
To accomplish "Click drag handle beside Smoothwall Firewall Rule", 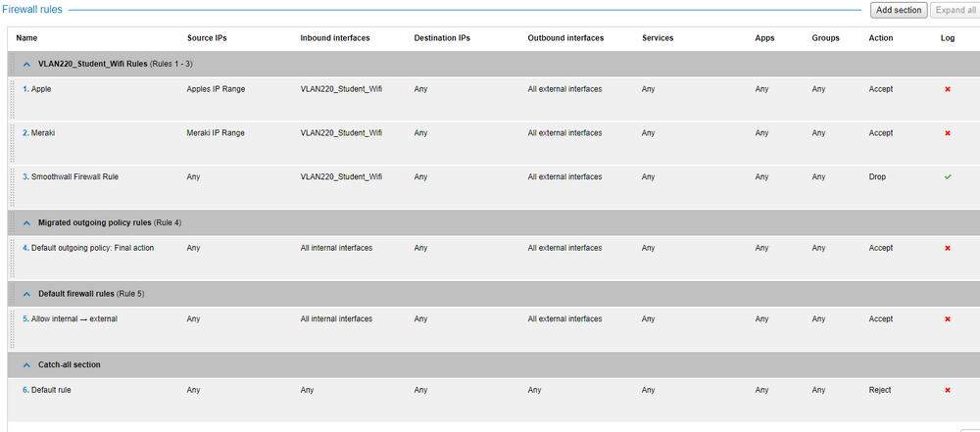I will pyautogui.click(x=13, y=186).
